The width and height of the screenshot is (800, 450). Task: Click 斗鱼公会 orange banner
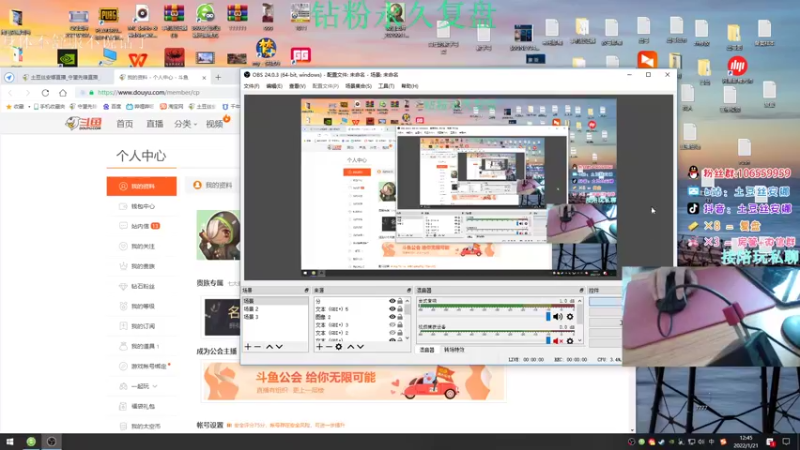point(354,382)
